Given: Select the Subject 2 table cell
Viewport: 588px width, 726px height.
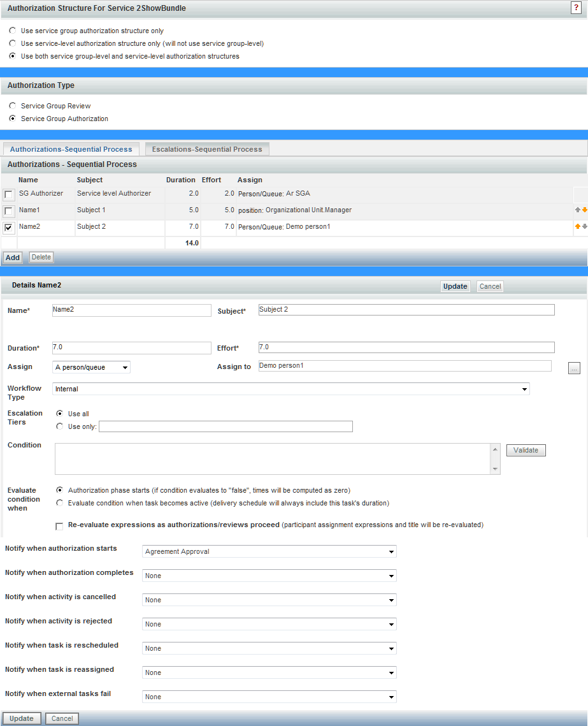Looking at the screenshot, I should tap(91, 226).
